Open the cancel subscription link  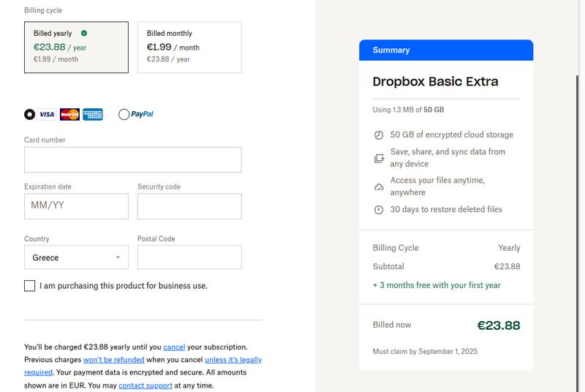[174, 347]
